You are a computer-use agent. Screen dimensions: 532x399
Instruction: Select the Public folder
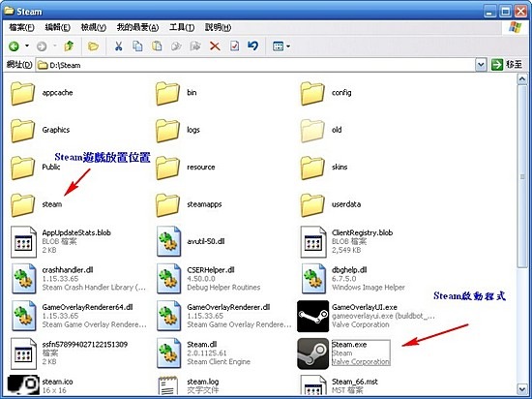35,168
